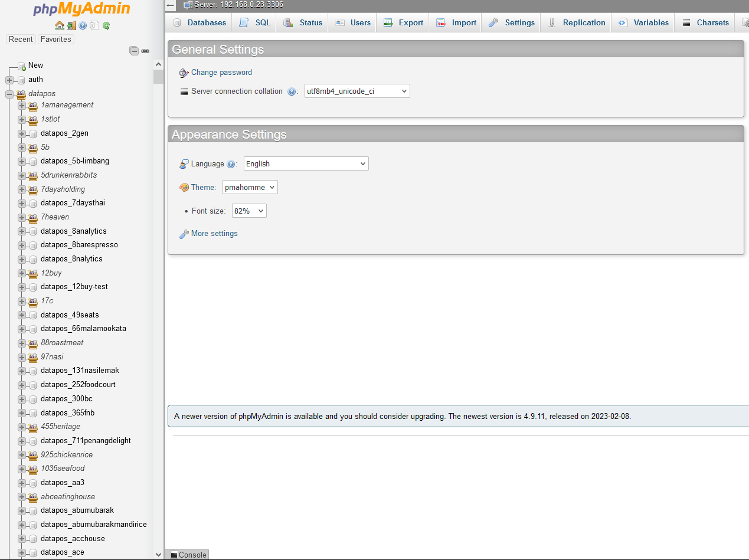This screenshot has width=749, height=560.
Task: Select the datapos_711penangdelight database name
Action: point(86,441)
